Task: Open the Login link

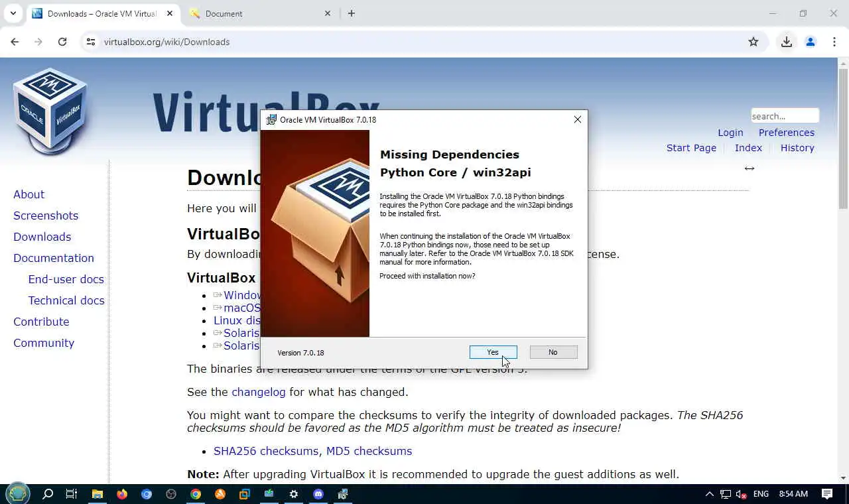Action: pos(730,133)
